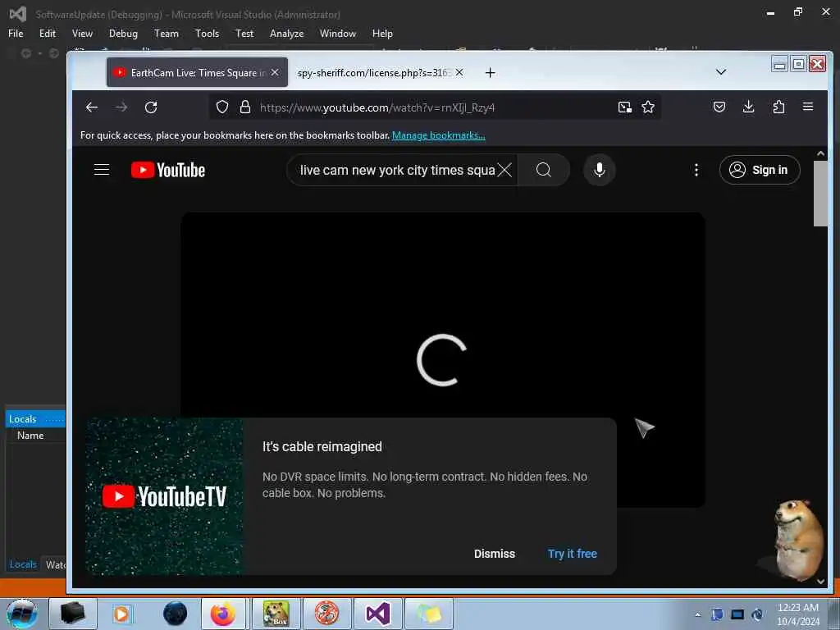Viewport: 840px width, 630px height.
Task: Click the animated hamster desktop pet
Action: pos(797,540)
